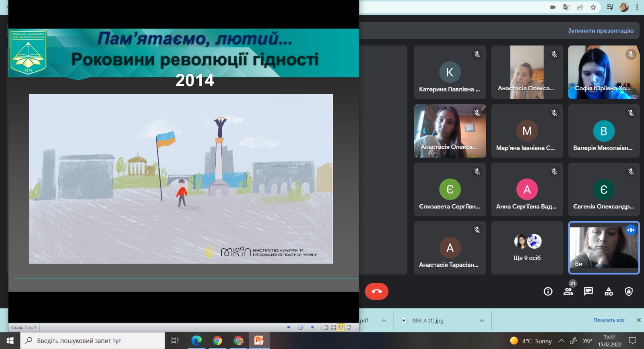The image size is (644, 349).
Task: Click the Google Translate icon in address bar
Action: [566, 7]
